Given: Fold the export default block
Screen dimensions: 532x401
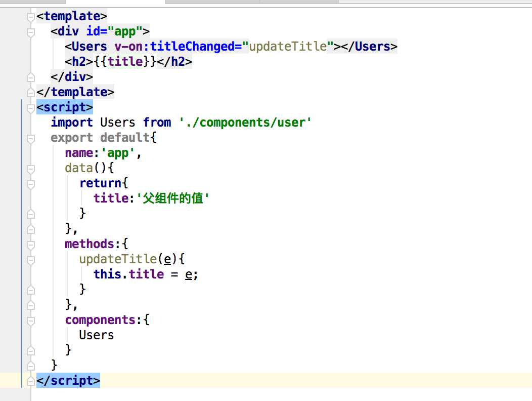Looking at the screenshot, I should [x=30, y=138].
